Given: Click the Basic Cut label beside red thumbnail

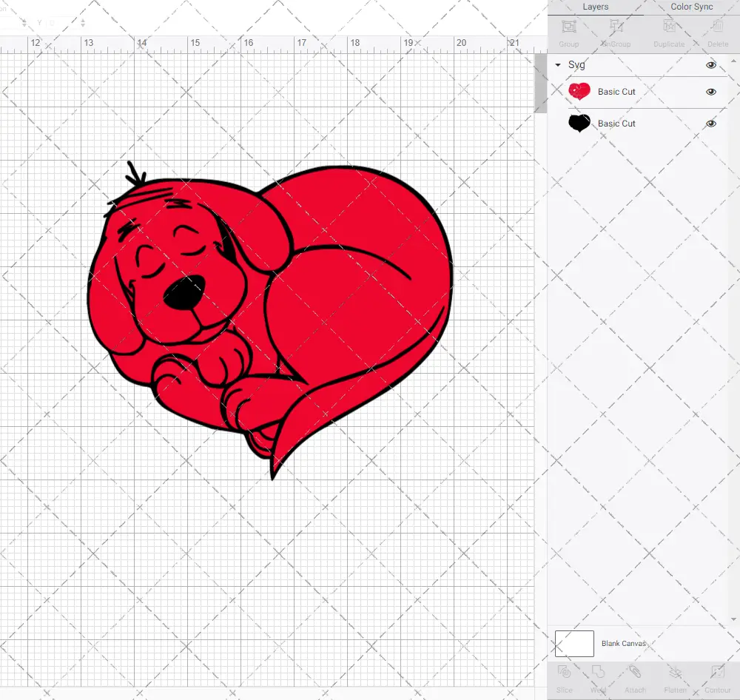Looking at the screenshot, I should pyautogui.click(x=616, y=92).
